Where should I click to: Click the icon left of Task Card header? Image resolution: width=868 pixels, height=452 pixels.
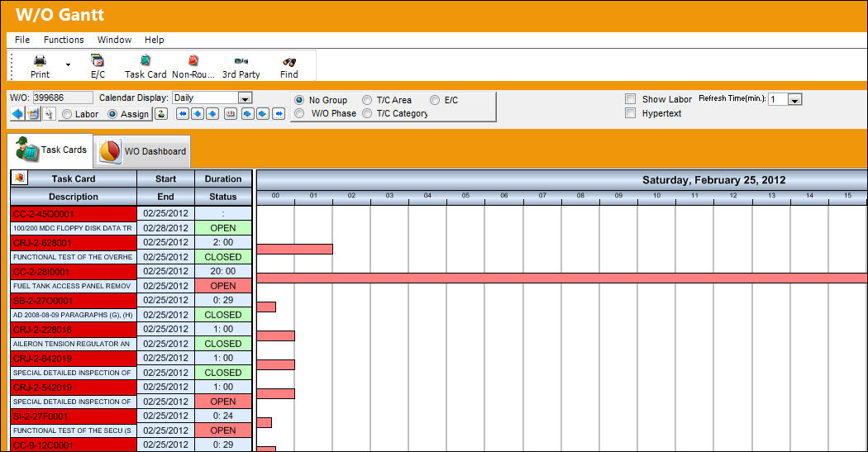pyautogui.click(x=19, y=178)
